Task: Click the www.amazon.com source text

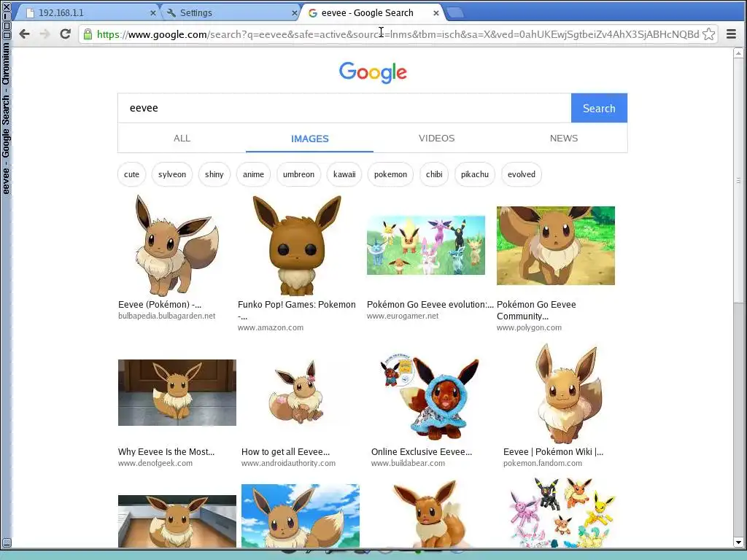Action: pyautogui.click(x=271, y=327)
